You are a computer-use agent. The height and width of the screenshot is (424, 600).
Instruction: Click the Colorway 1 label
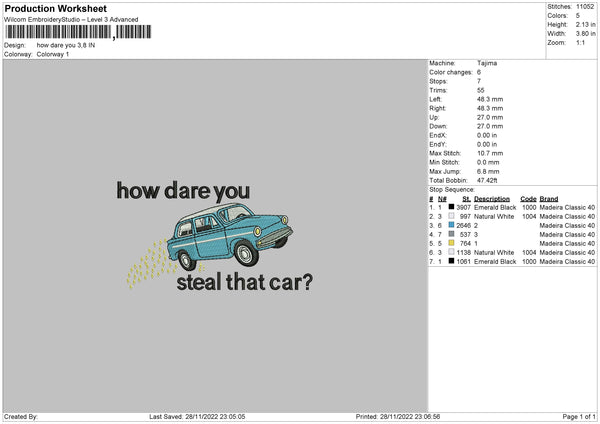(54, 54)
